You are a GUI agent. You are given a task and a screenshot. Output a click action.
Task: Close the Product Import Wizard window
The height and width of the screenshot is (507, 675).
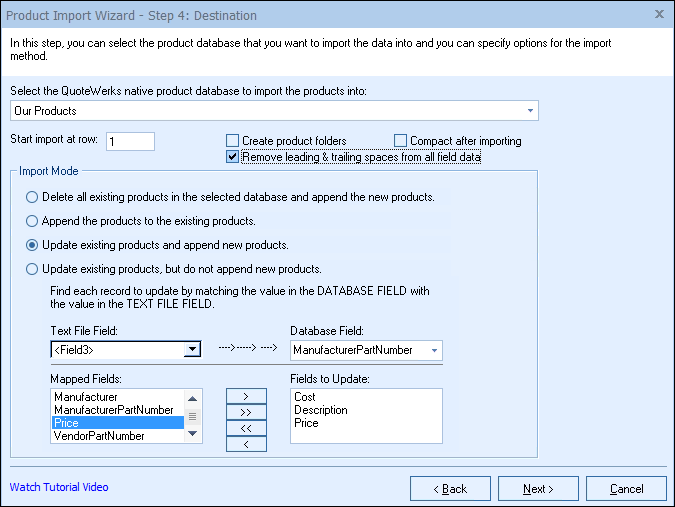tap(658, 15)
